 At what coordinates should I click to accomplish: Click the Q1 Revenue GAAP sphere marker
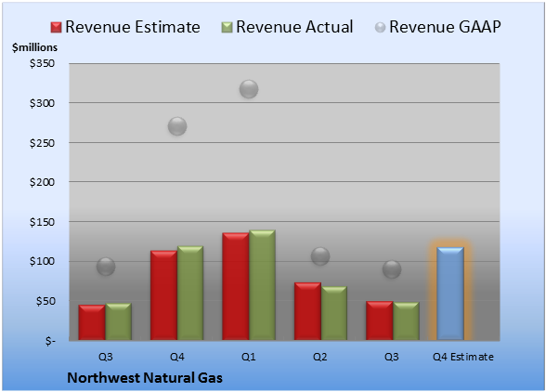pos(249,89)
